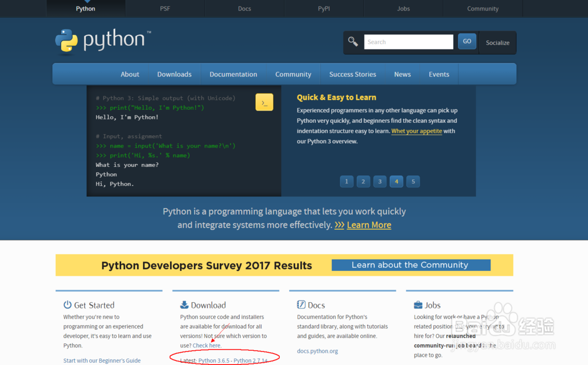
Task: Show slide 5 of the code carousel
Action: tap(413, 182)
